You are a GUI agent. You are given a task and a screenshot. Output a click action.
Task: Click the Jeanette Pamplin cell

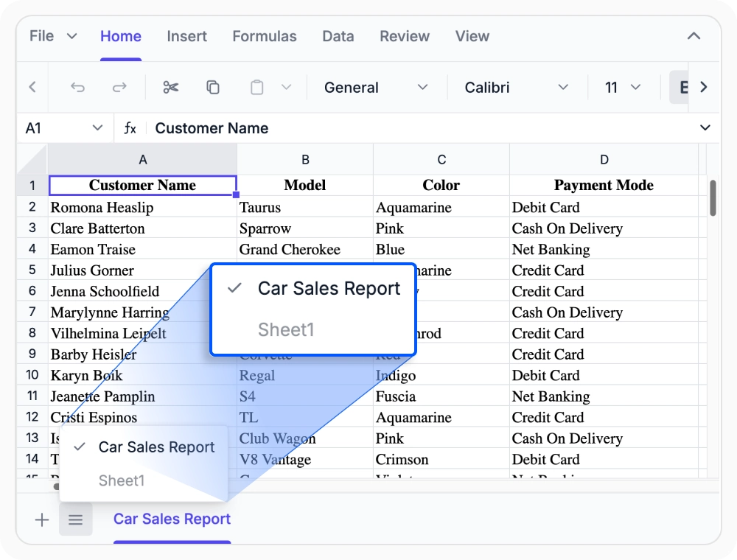tap(142, 396)
